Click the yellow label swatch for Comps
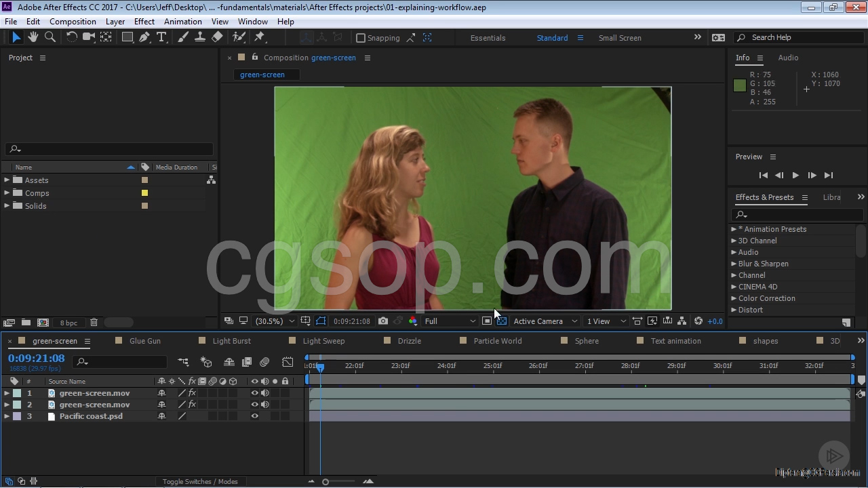Screen dimensions: 868x488 [144, 193]
